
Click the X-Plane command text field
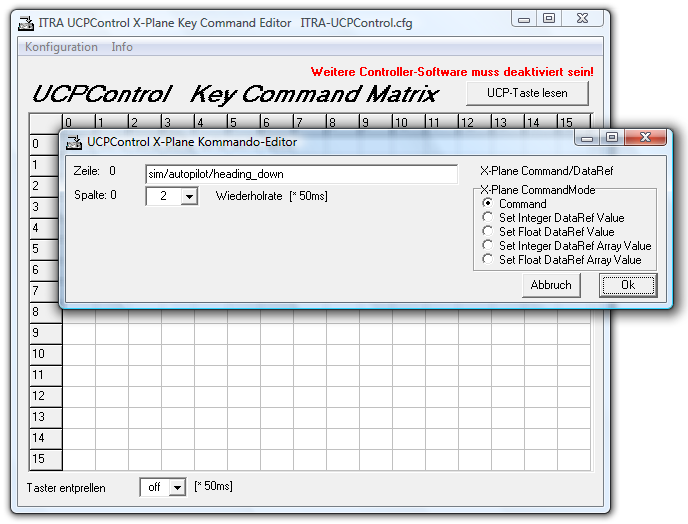(300, 174)
